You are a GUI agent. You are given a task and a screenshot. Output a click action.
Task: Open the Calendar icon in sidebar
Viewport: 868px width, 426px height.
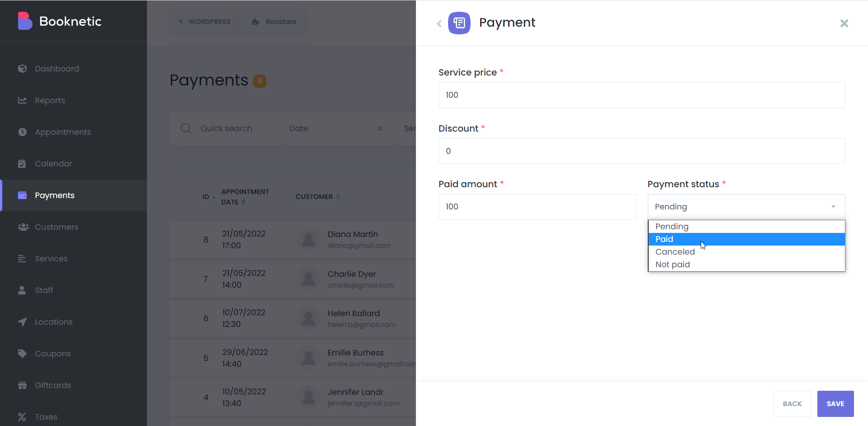pos(22,164)
